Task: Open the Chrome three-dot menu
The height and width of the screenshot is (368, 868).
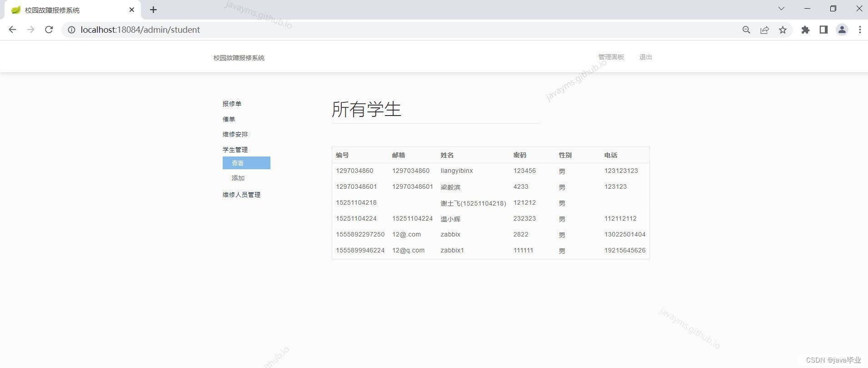Action: tap(860, 30)
